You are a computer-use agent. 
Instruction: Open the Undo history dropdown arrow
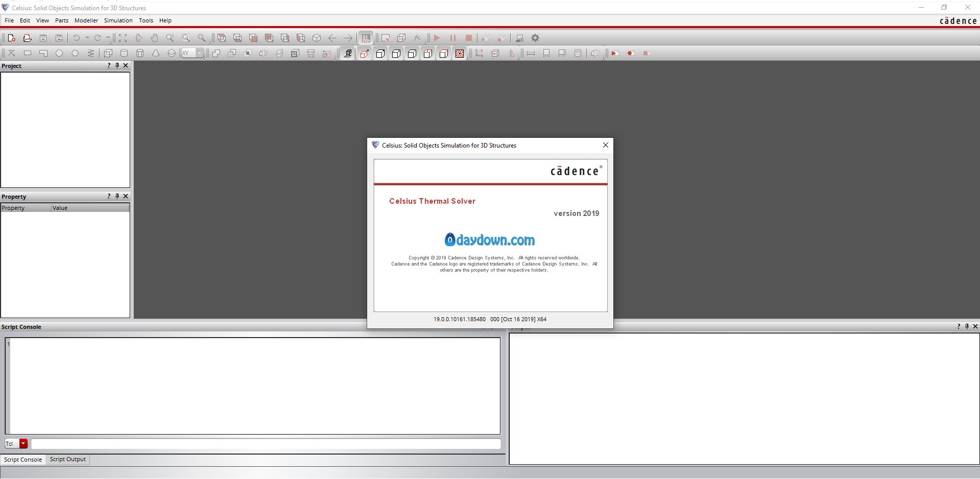[87, 38]
